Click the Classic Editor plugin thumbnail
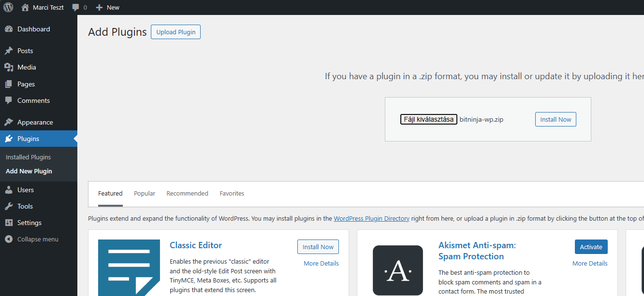The width and height of the screenshot is (644, 296). (129, 268)
